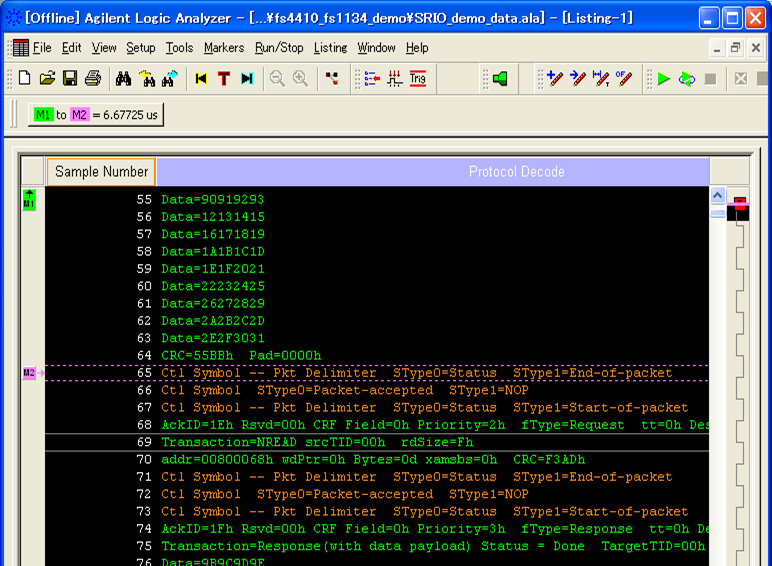772x566 pixels.
Task: Click the M1 to M2 interval readout
Action: tap(96, 115)
